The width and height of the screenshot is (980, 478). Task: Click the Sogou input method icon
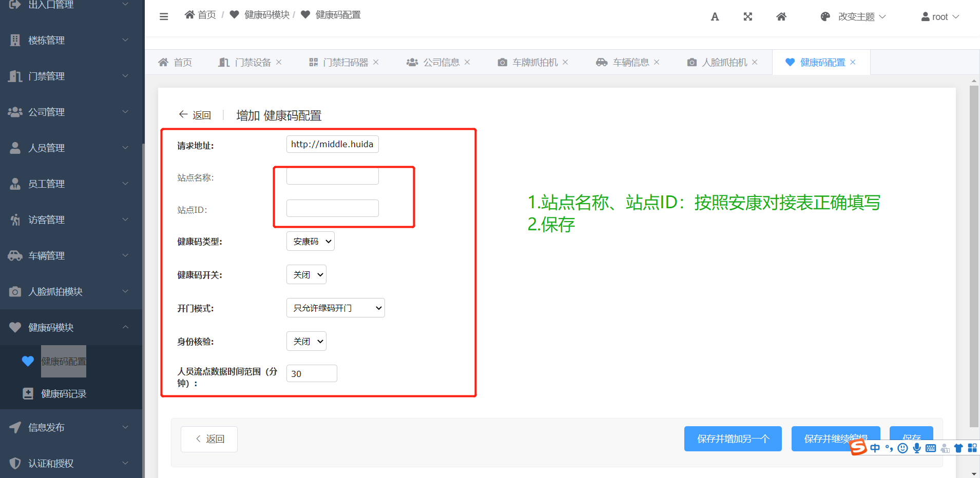coord(858,447)
